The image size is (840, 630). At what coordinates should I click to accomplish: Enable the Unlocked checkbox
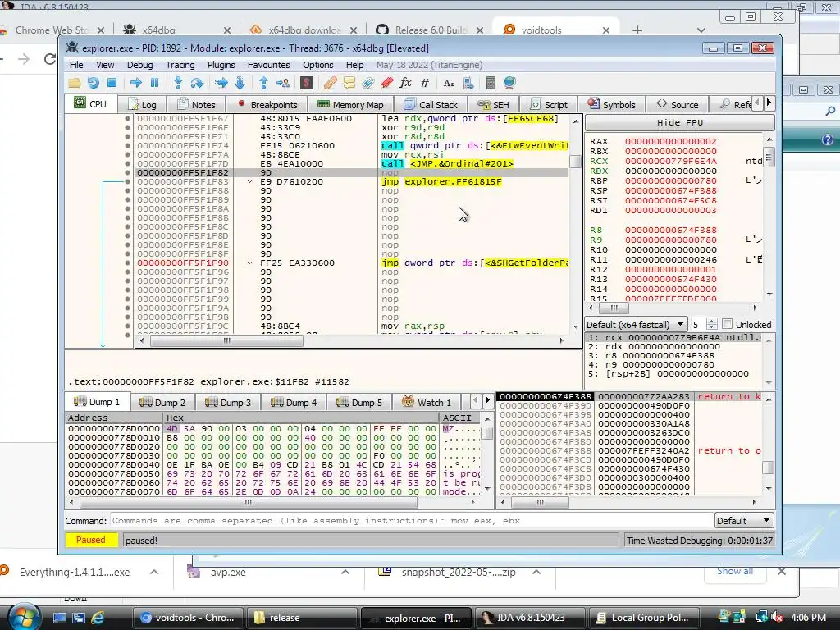tap(727, 324)
